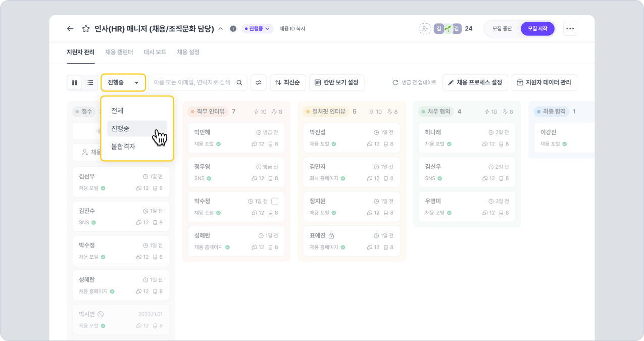This screenshot has height=341, width=644.
Task: Open 박진섭 applicant card
Action: (x=352, y=137)
